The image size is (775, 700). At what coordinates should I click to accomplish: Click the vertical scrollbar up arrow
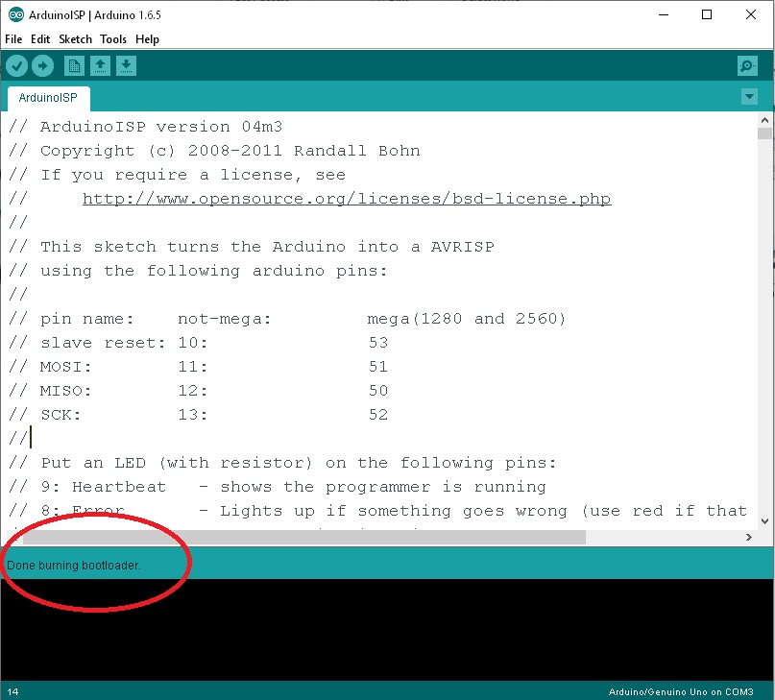pos(764,120)
